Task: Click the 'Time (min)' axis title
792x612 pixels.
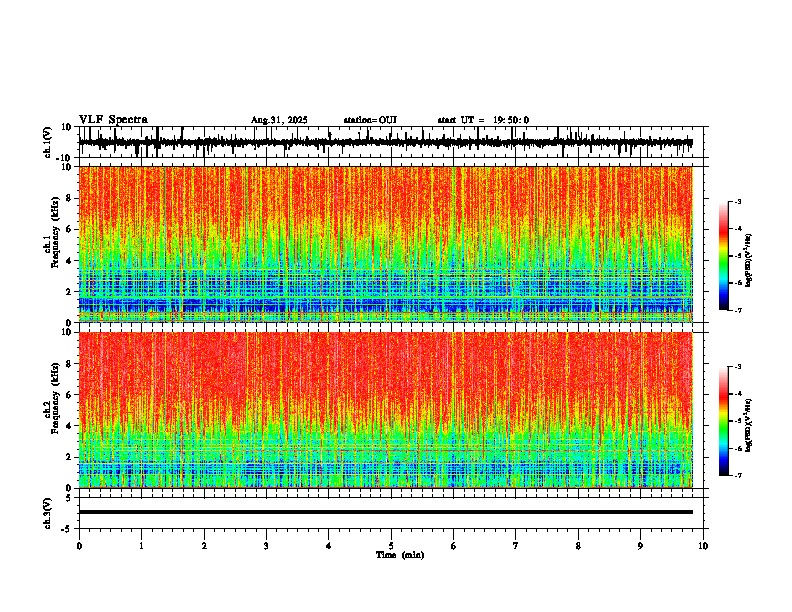Action: click(x=400, y=555)
